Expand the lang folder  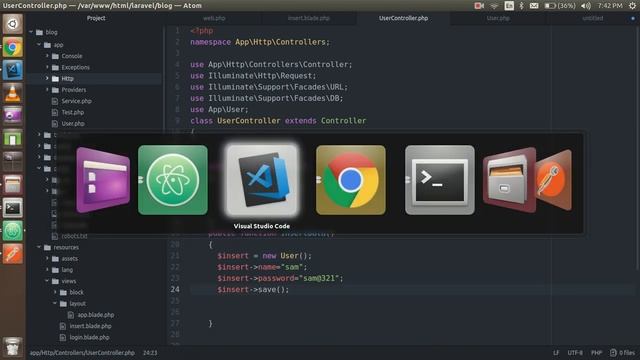(x=47, y=270)
